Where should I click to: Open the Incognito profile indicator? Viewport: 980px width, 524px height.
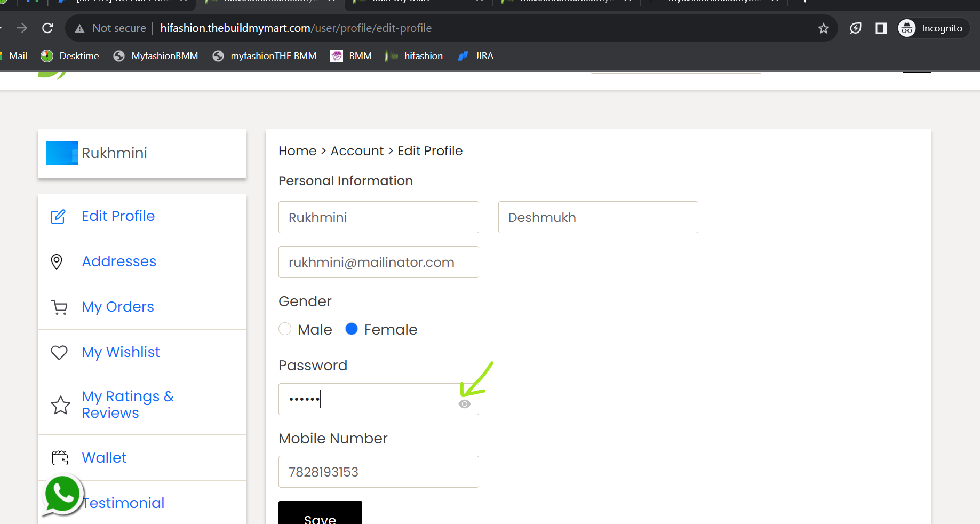[933, 28]
